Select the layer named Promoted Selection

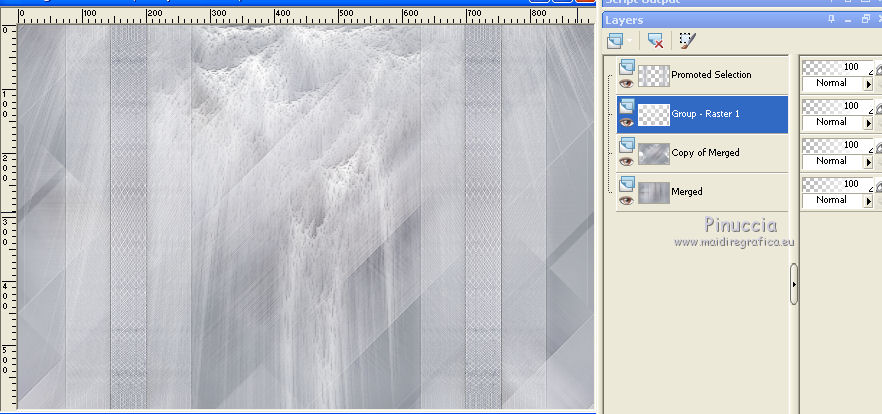pos(711,75)
